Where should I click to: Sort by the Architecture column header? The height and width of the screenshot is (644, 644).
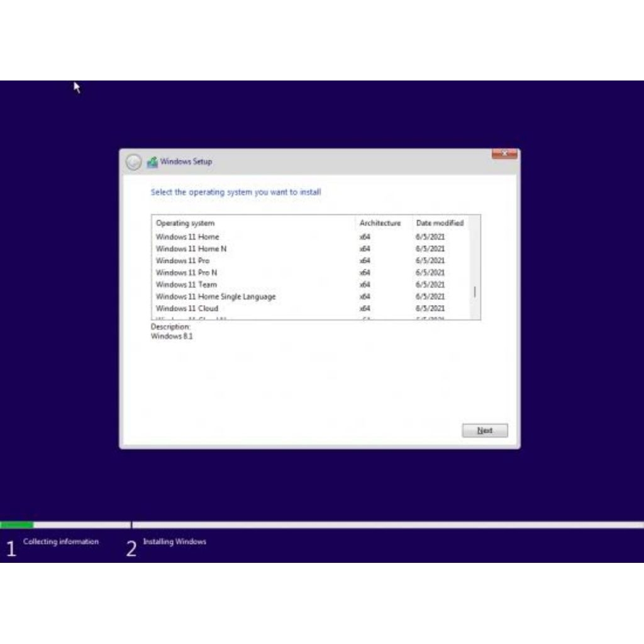380,223
